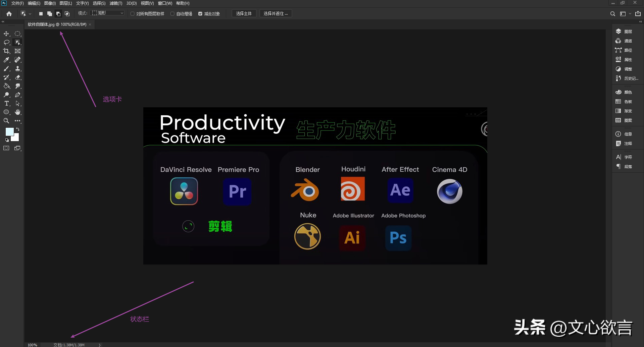Screen dimensions: 644x347
Task: Select the Frame tool
Action: (18, 51)
